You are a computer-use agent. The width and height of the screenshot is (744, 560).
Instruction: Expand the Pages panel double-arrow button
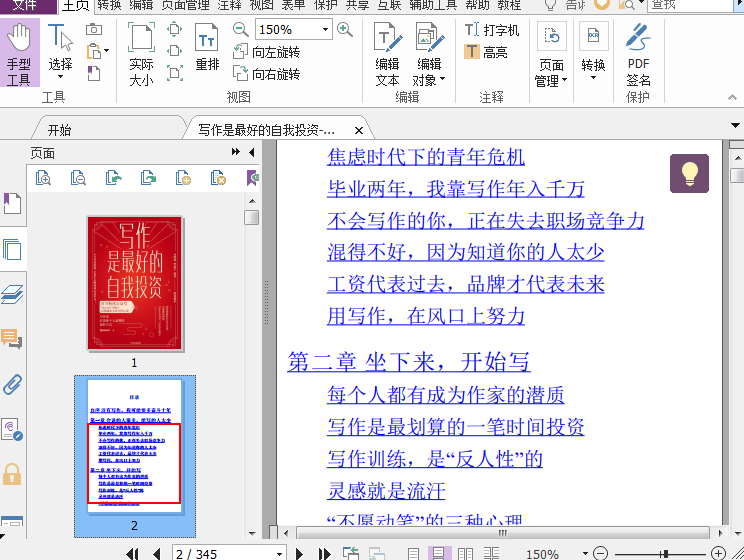click(x=235, y=152)
